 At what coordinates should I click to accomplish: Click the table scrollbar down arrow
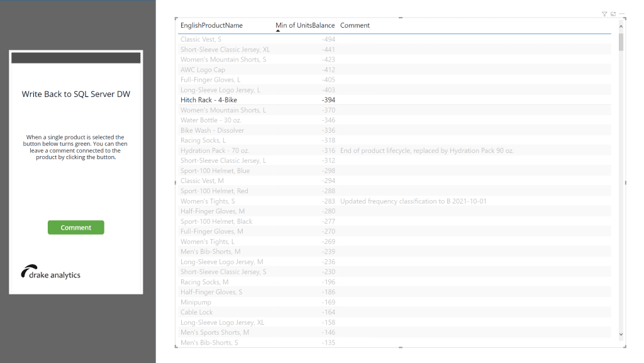pos(621,334)
